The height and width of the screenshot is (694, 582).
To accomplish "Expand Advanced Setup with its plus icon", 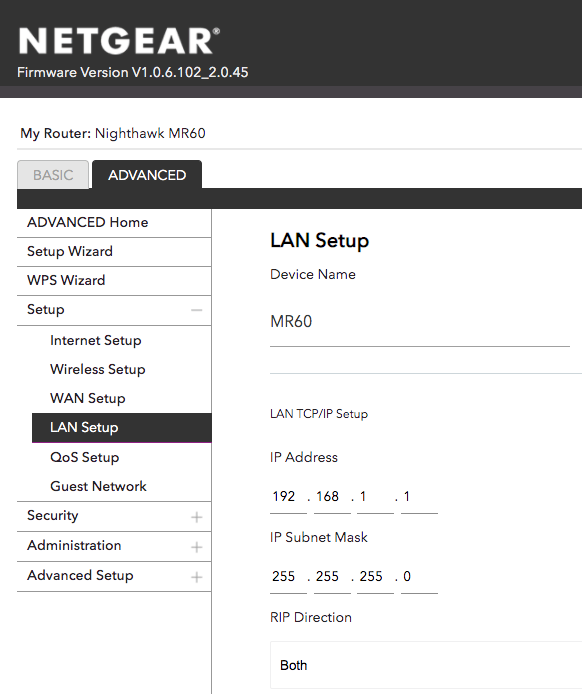I will [197, 577].
